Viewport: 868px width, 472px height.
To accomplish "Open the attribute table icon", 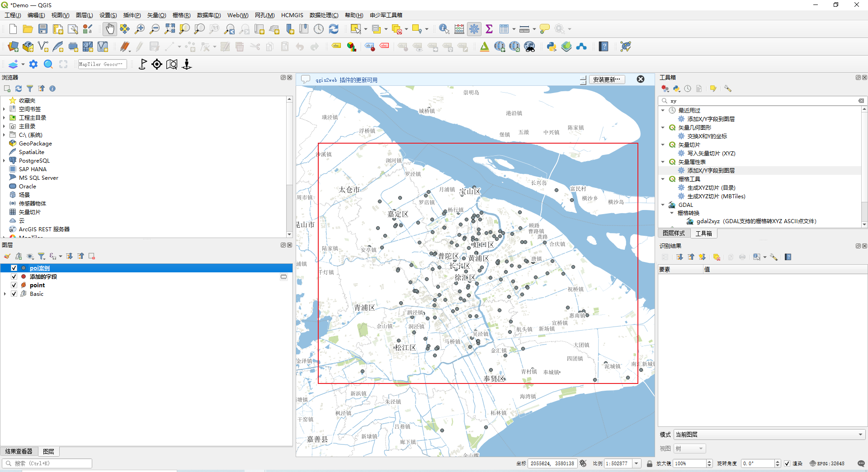I will tap(504, 29).
